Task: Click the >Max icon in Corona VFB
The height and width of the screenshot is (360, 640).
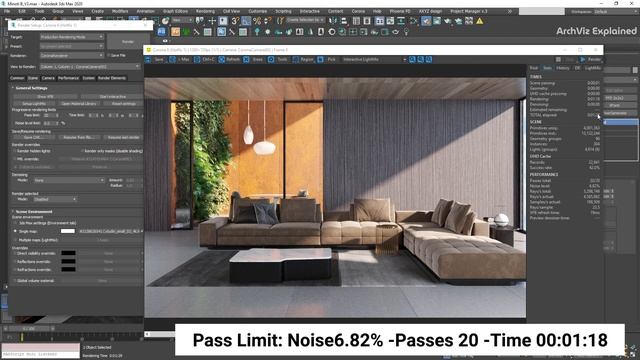Action: click(x=173, y=60)
